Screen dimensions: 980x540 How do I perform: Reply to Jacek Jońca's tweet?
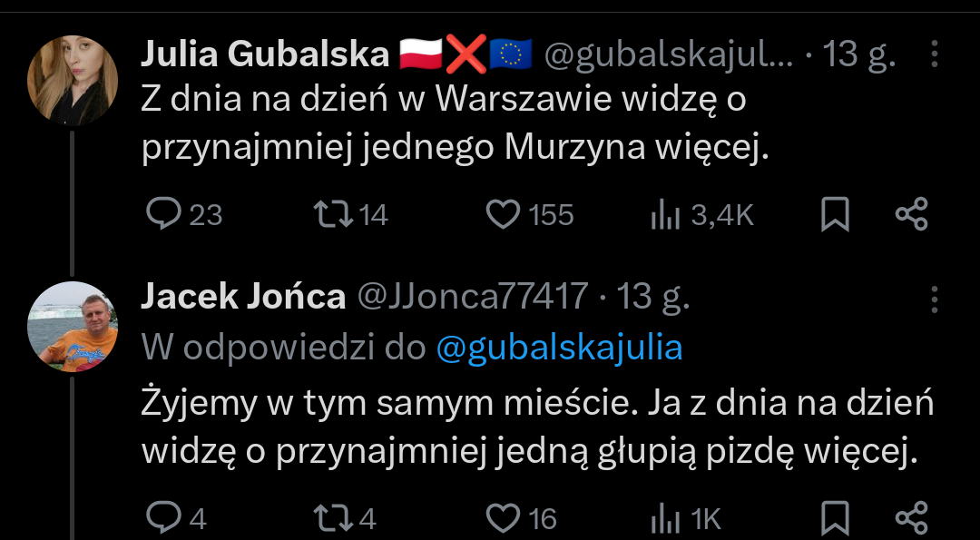(164, 517)
